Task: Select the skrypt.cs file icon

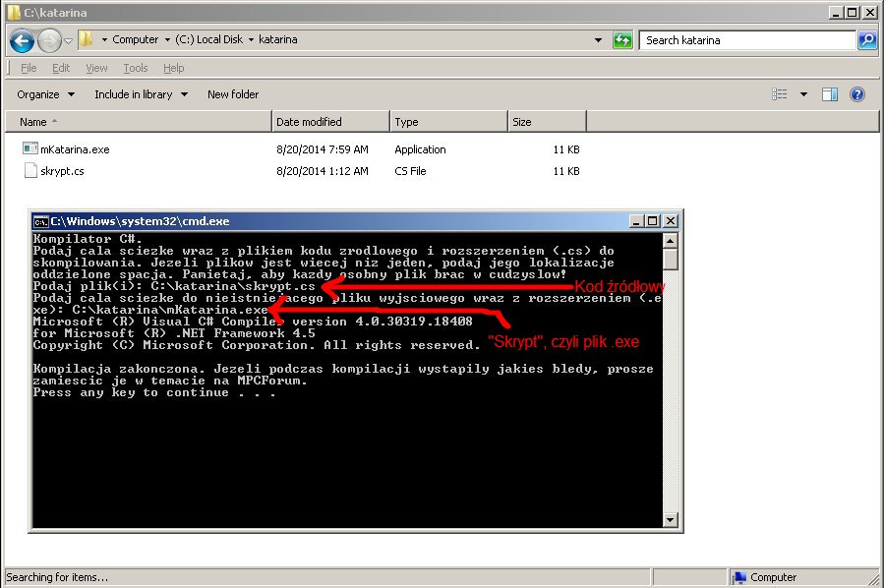Action: point(30,170)
